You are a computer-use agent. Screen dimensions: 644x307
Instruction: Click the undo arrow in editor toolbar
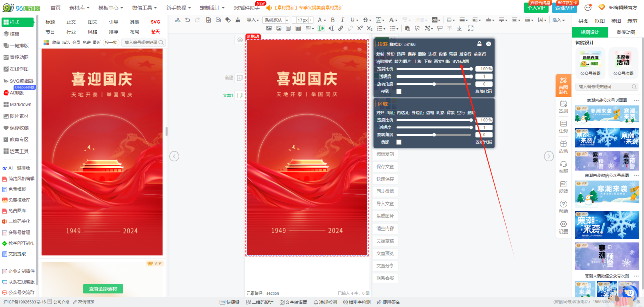(x=188, y=20)
